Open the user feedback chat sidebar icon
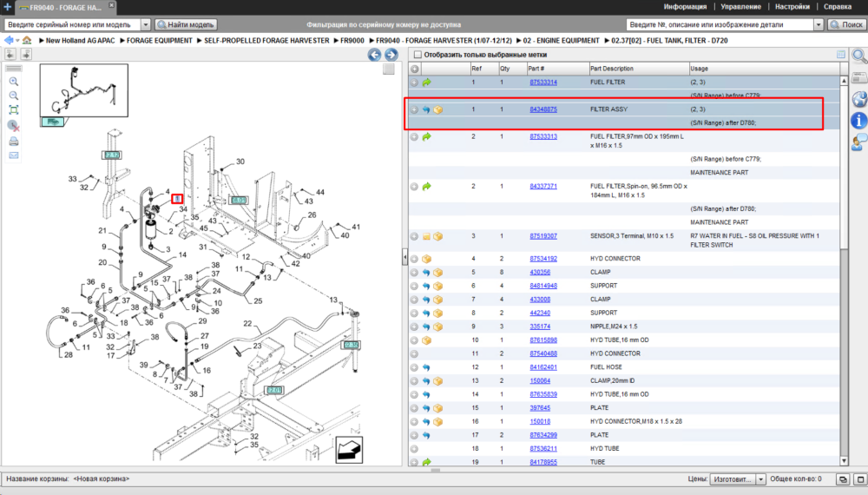 [x=859, y=142]
